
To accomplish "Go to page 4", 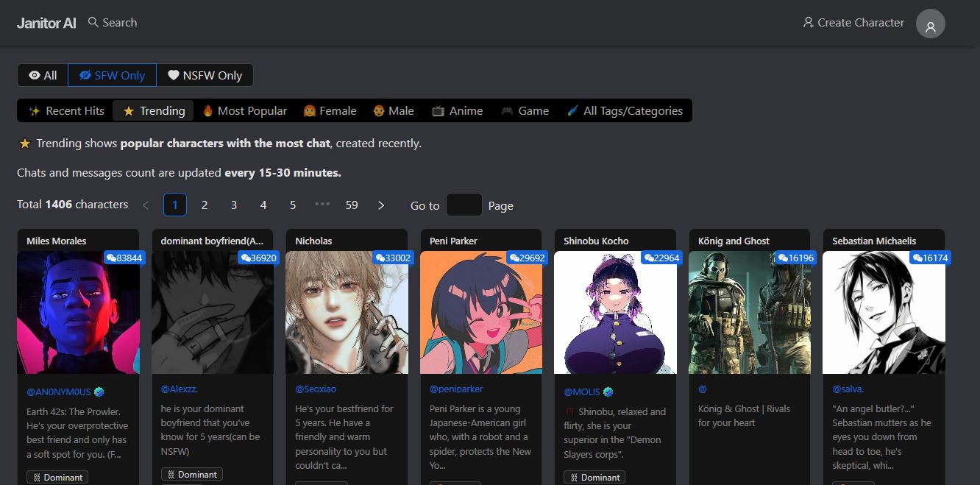I will tap(263, 205).
